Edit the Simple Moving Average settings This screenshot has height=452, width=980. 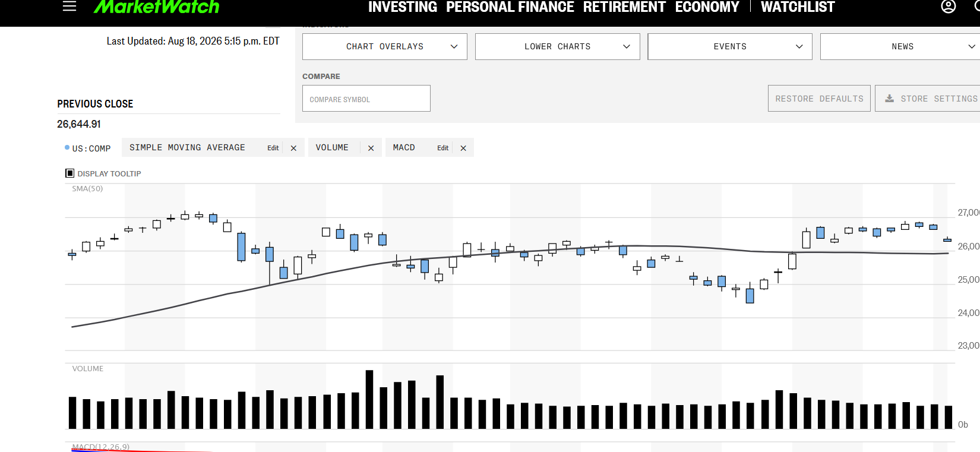click(273, 148)
